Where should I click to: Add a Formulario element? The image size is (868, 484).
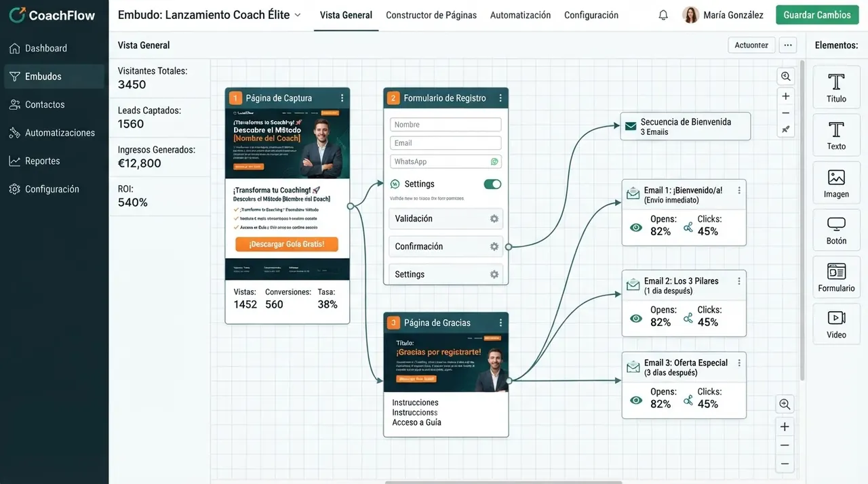[x=836, y=277]
